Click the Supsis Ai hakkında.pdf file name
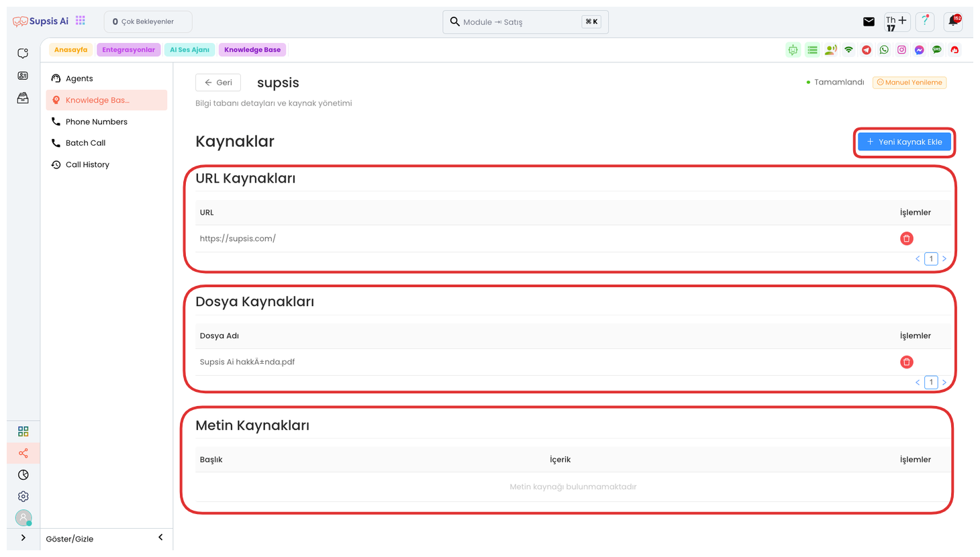This screenshot has height=557, width=980. pos(247,362)
